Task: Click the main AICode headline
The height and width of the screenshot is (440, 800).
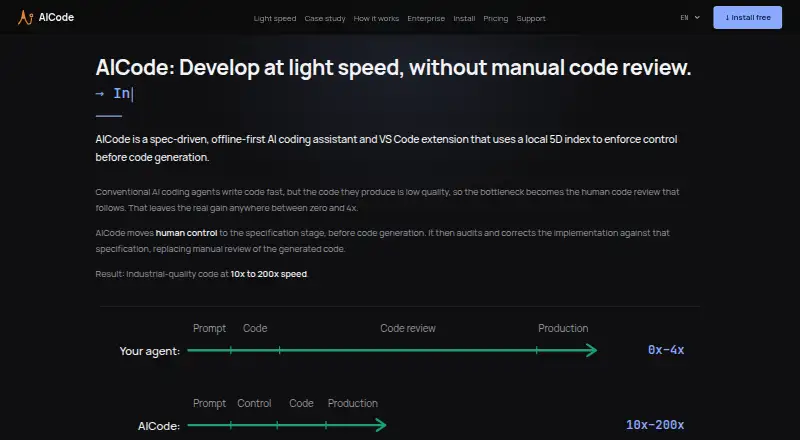Action: coord(393,67)
